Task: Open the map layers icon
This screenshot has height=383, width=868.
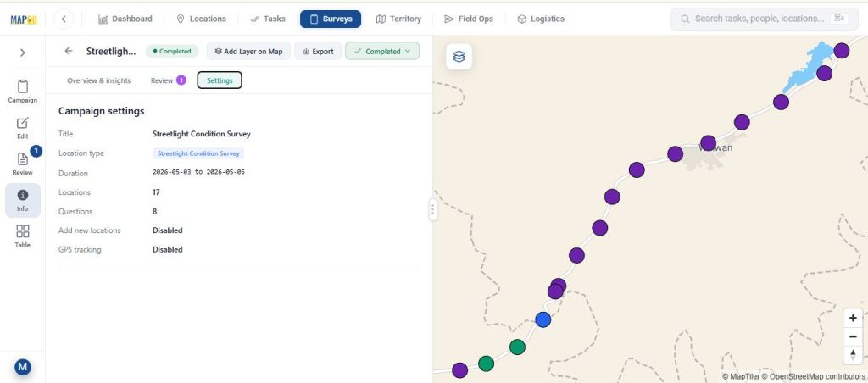Action: coord(459,57)
